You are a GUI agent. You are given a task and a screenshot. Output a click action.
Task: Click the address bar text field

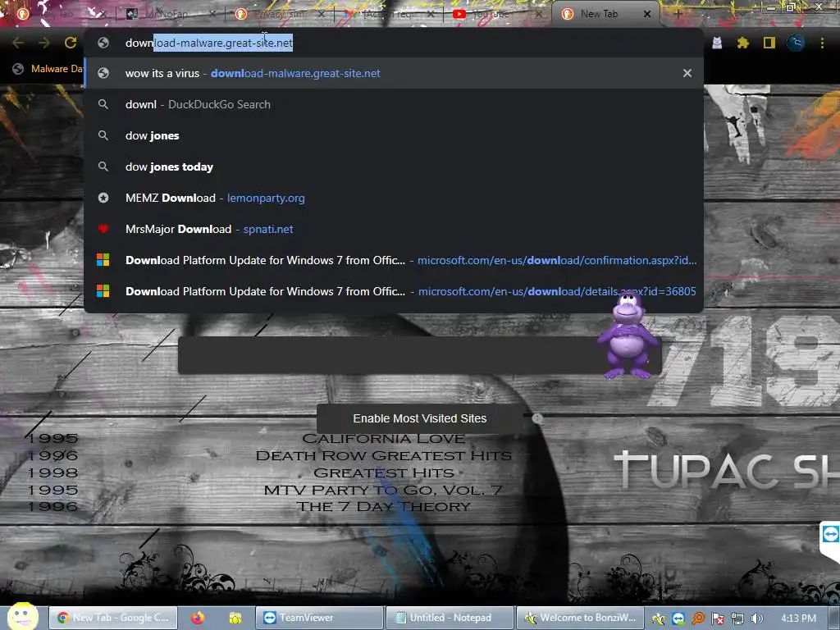(393, 43)
